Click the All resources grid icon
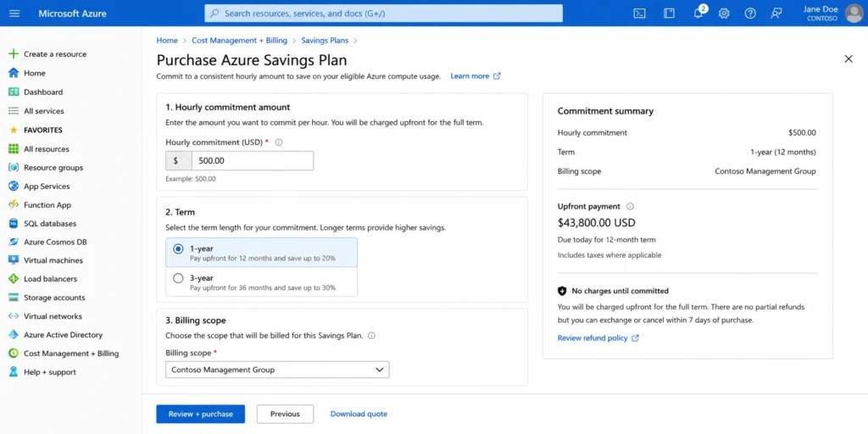 click(14, 149)
